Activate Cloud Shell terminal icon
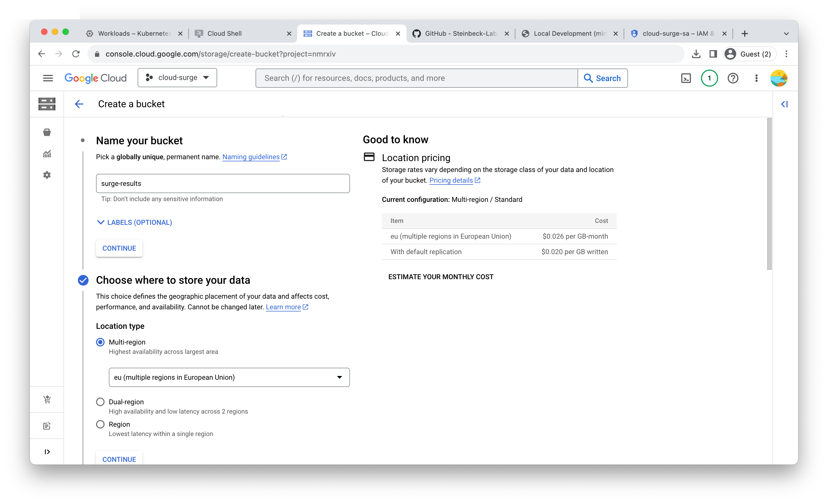This screenshot has height=504, width=828. point(686,78)
